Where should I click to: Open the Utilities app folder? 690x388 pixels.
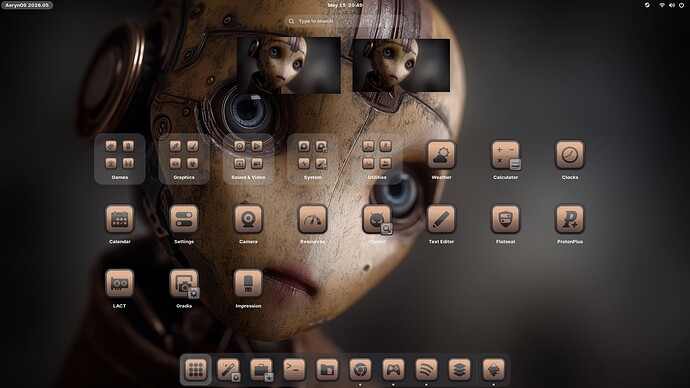(x=377, y=159)
